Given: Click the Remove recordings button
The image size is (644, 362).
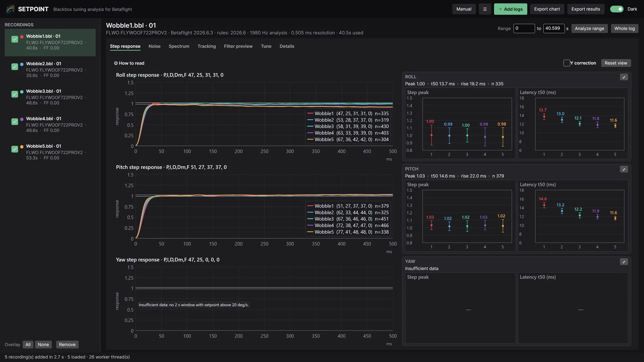Looking at the screenshot, I should 67,345.
